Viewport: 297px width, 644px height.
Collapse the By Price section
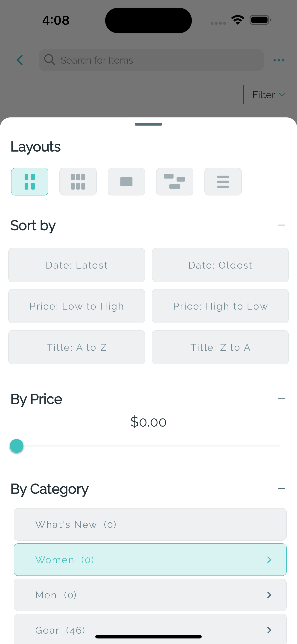click(x=281, y=399)
